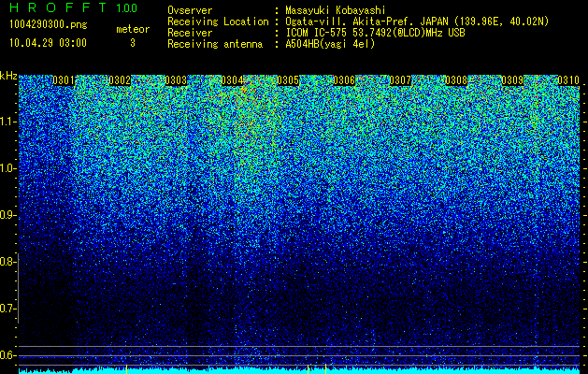This screenshot has height=374, width=588.
Task: Click the 1.1 frequency axis label
Action: tap(8, 122)
